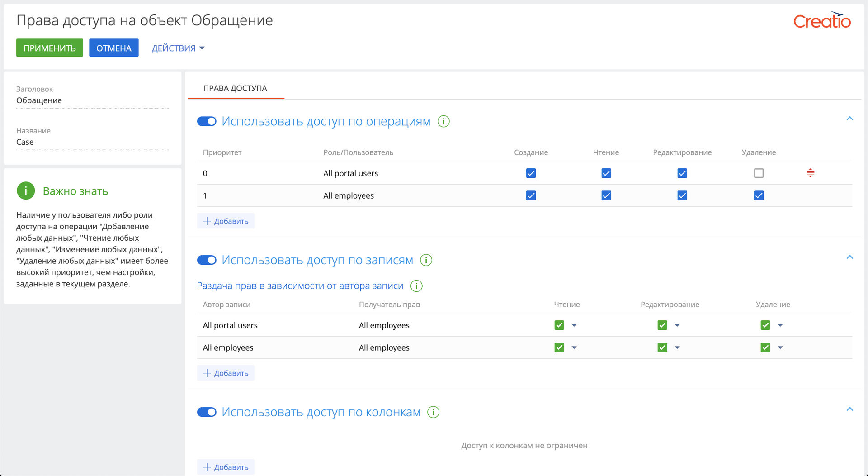
Task: Click the Заголовок field 'Обращение'
Action: (93, 100)
